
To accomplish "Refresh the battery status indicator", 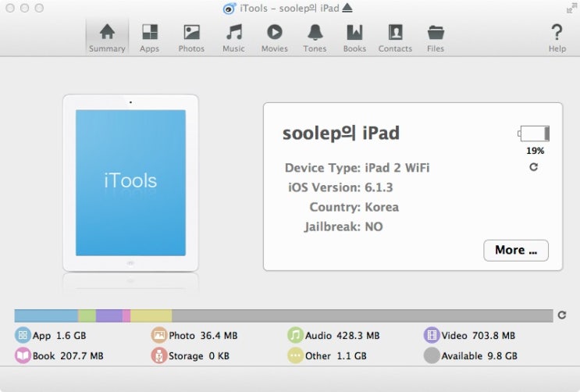I will click(534, 167).
